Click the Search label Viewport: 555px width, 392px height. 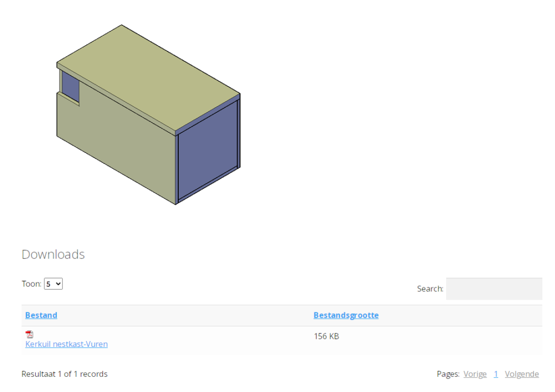[x=430, y=289]
